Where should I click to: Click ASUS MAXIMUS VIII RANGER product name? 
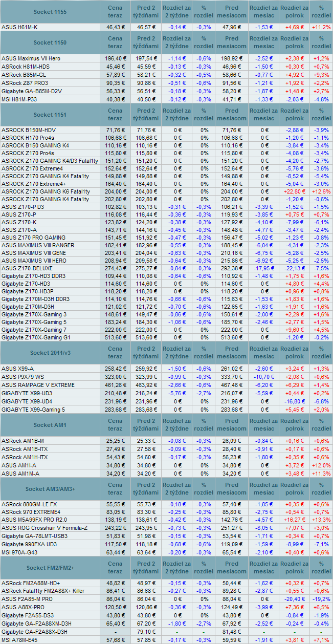(x=38, y=245)
